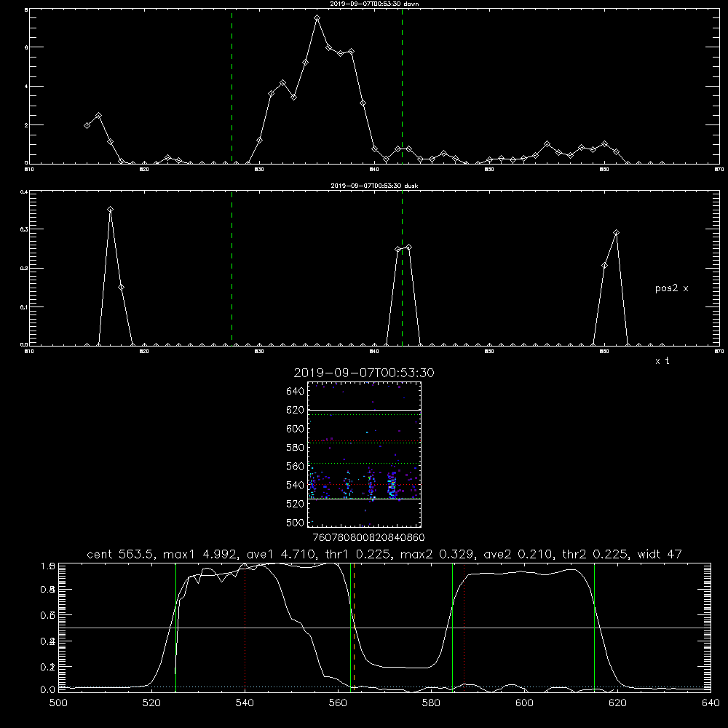Click the '2019-09-07T00:53:30 dawn' plot title

point(374,4)
